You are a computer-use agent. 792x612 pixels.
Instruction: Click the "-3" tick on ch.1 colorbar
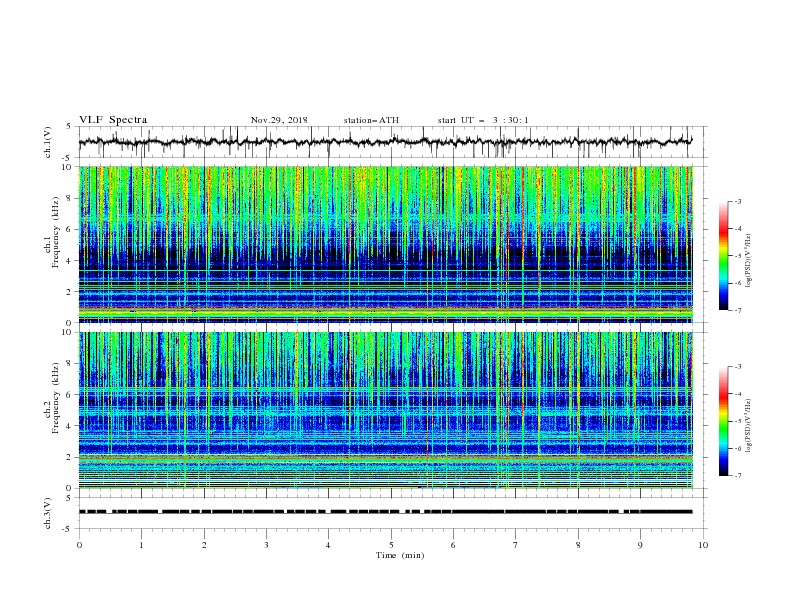coord(737,201)
